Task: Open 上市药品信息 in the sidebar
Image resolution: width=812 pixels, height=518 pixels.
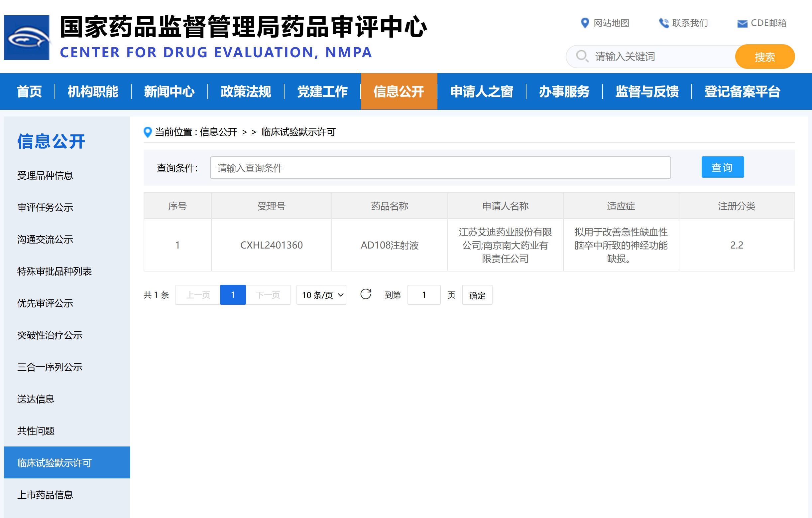Action: click(45, 495)
